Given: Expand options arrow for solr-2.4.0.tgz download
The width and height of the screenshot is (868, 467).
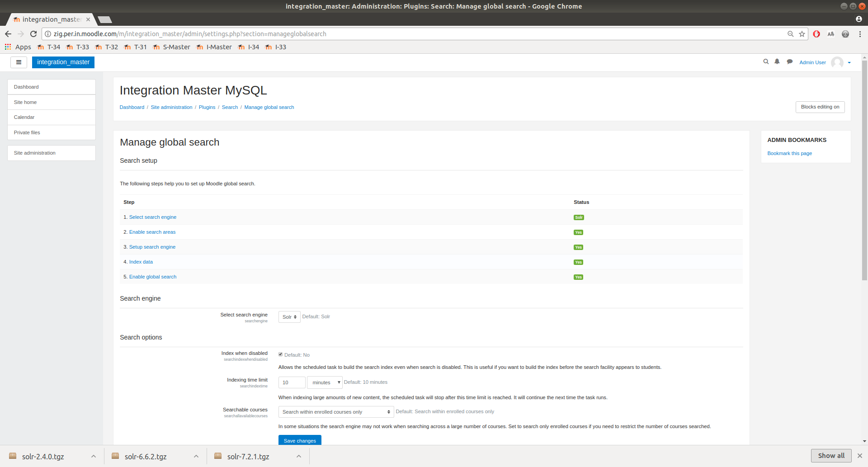Looking at the screenshot, I should 94,457.
